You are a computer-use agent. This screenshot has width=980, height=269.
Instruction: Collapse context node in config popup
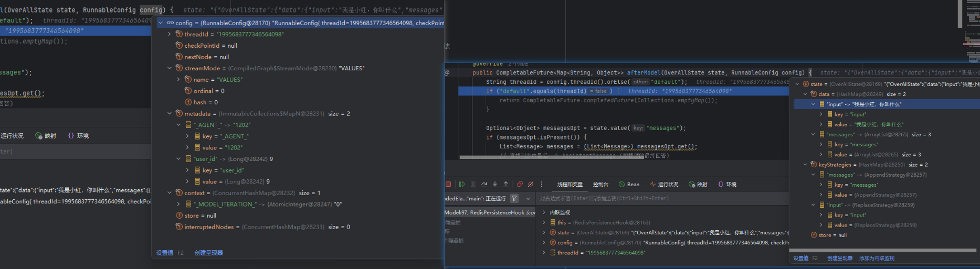pos(169,193)
